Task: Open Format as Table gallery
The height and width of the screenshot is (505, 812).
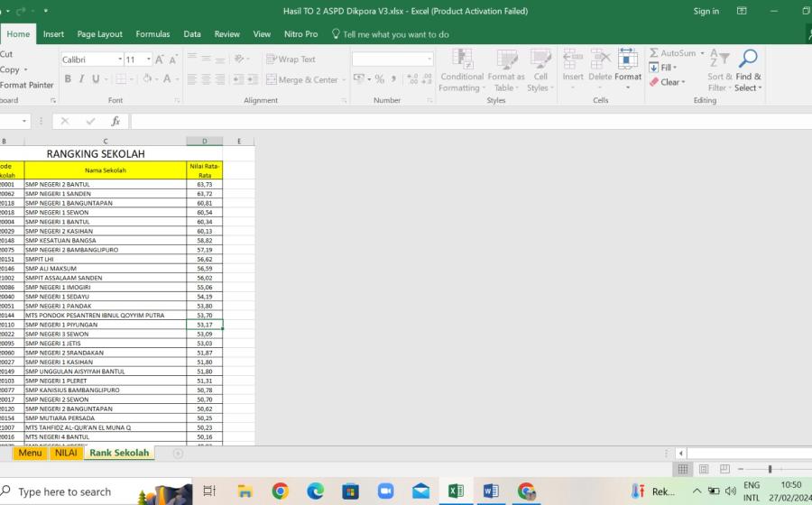Action: 506,70
